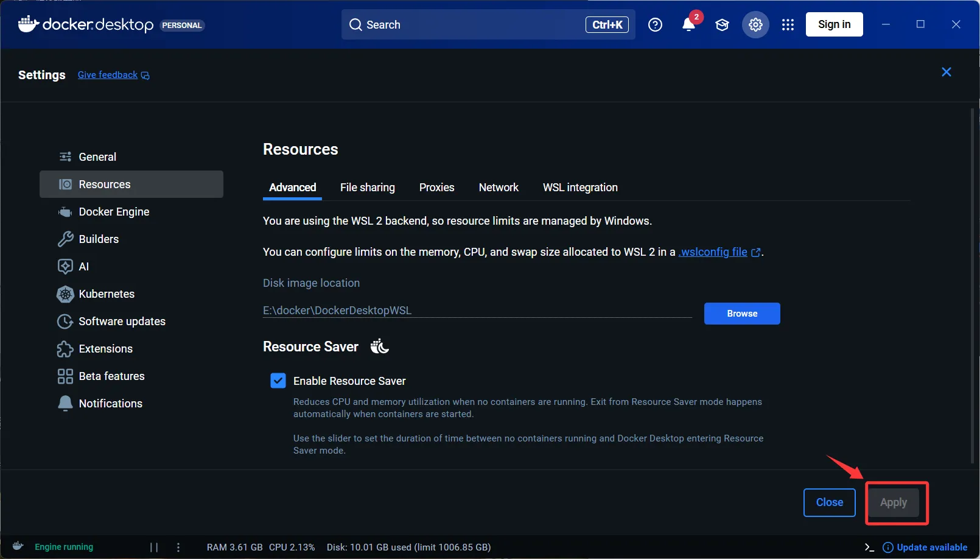
Task: Click the CPU 2.13% status text
Action: 292,547
